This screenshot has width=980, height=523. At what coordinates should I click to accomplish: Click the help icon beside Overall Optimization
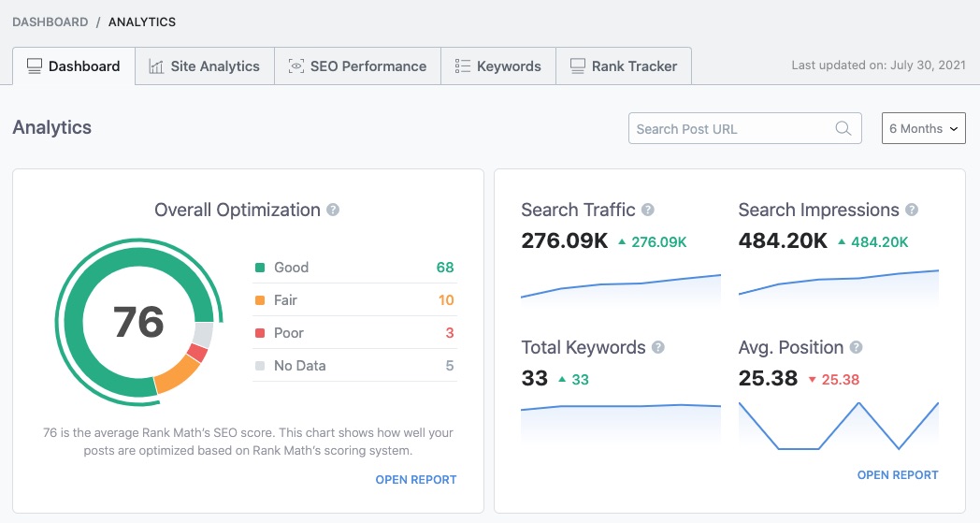point(333,211)
